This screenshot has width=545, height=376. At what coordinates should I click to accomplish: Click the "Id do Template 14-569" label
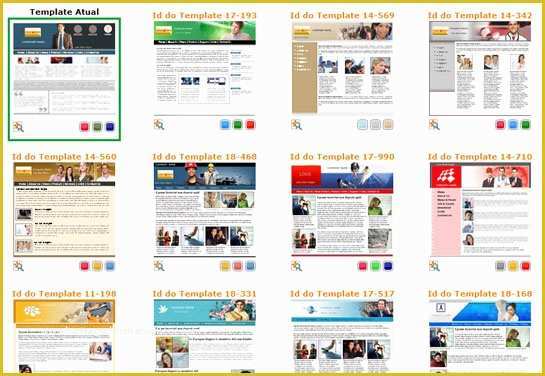pos(342,16)
